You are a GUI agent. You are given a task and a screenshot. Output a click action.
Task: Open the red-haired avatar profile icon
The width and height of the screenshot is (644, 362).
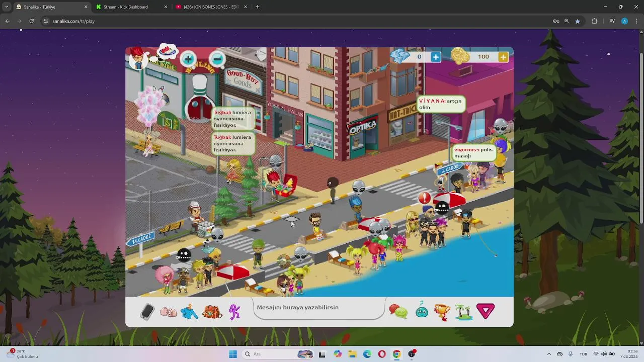click(137, 58)
